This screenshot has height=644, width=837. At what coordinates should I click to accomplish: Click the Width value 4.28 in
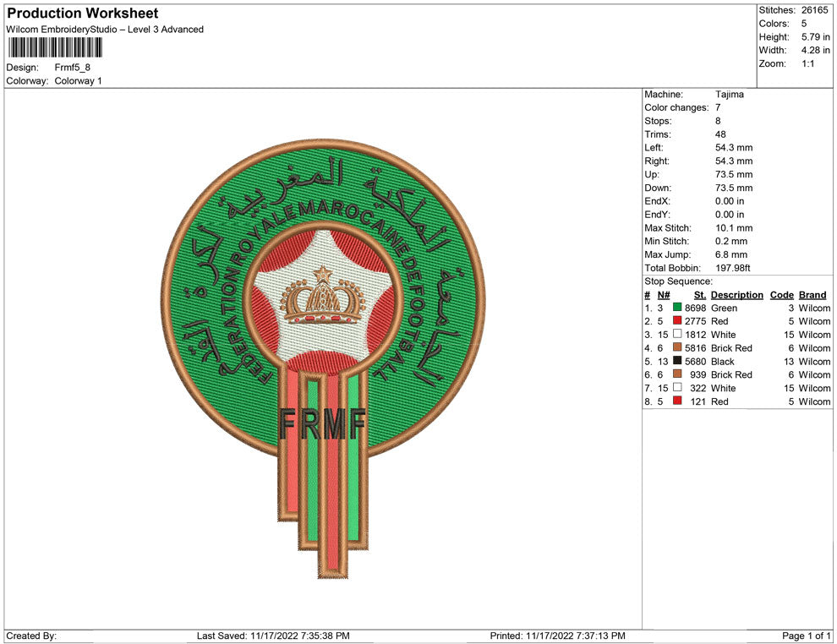click(815, 50)
